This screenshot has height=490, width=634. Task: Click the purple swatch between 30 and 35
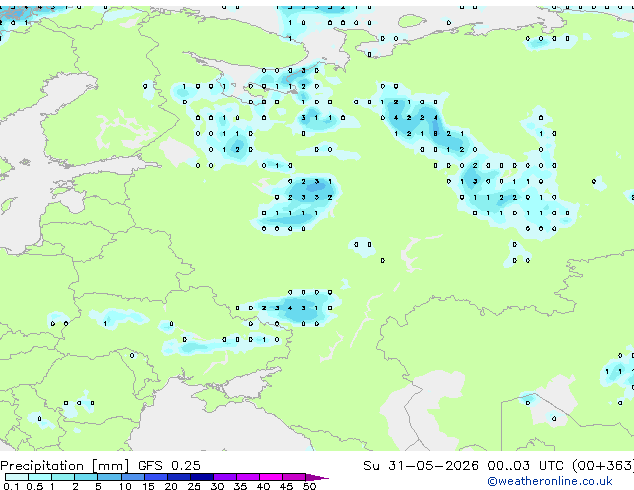(225, 477)
